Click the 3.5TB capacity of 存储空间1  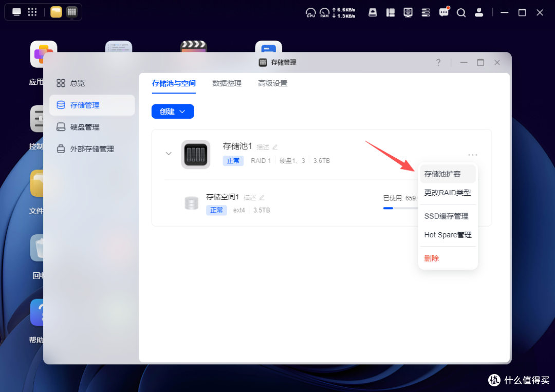coord(262,210)
